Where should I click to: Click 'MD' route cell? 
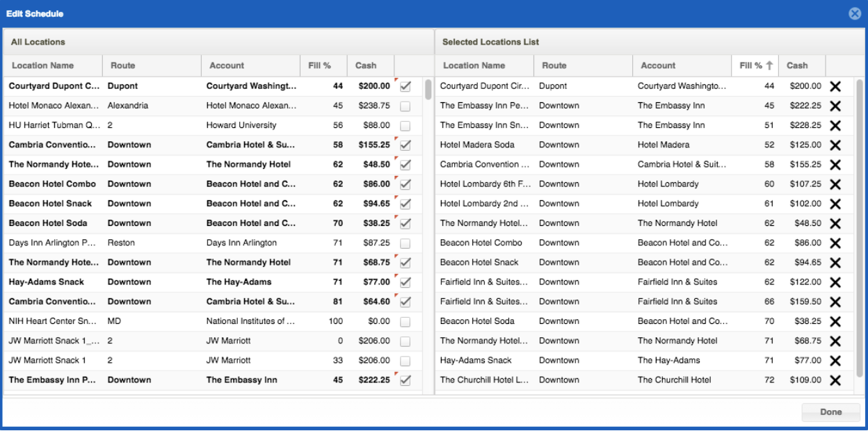pyautogui.click(x=114, y=321)
